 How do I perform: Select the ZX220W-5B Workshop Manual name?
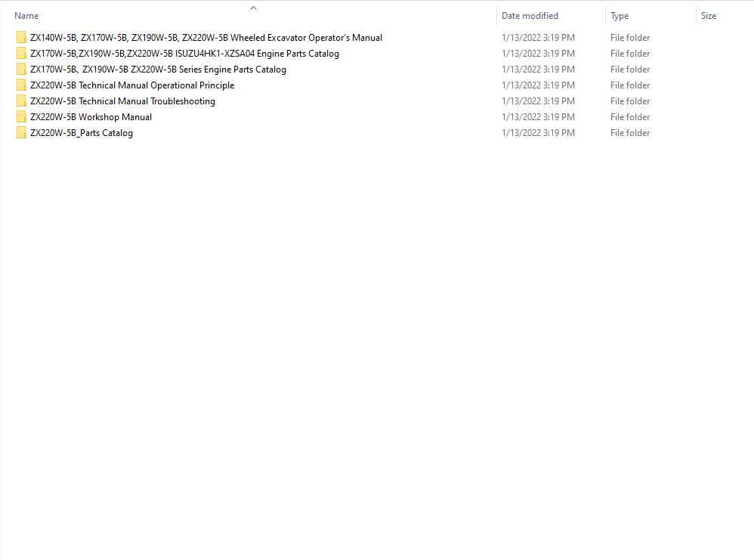coord(91,117)
